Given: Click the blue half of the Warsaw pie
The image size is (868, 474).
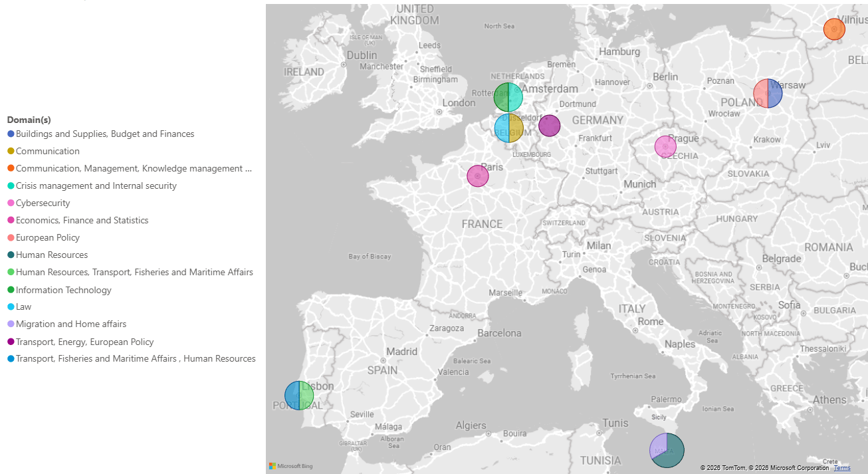Looking at the screenshot, I should coord(775,94).
